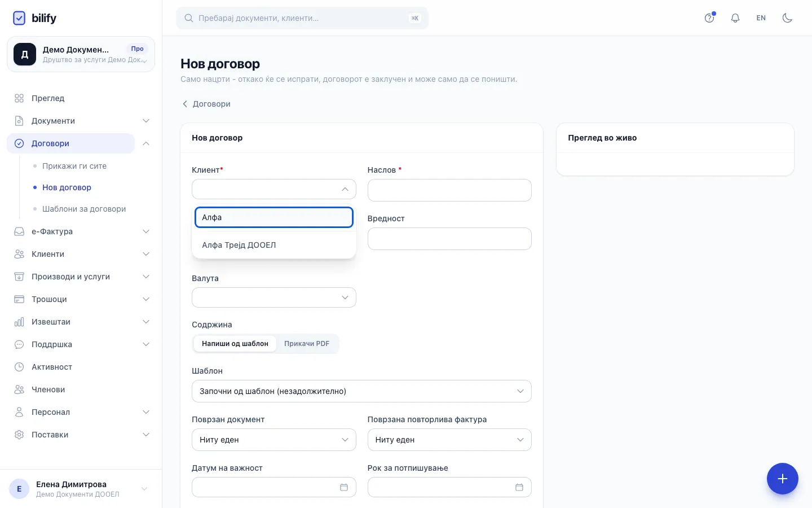Switch to Прикачи PDF mode
The height and width of the screenshot is (508, 812).
point(307,344)
